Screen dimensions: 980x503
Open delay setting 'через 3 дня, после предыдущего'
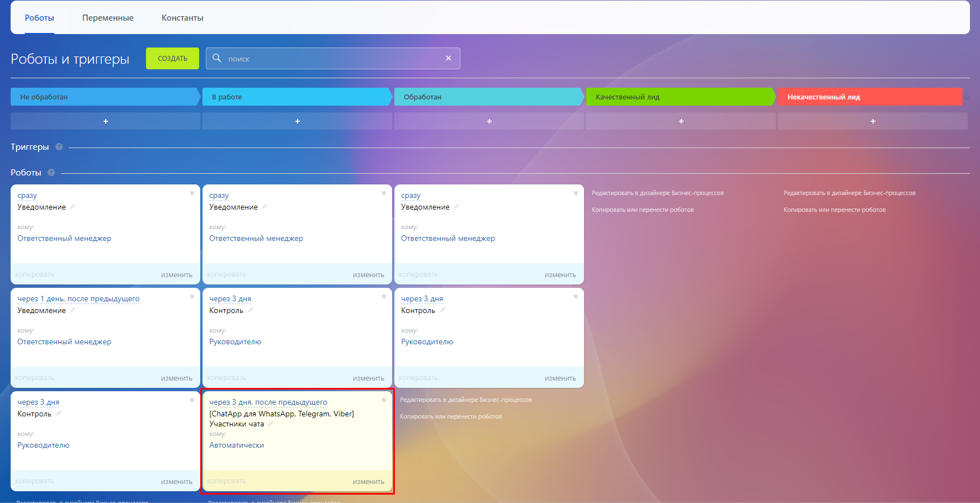pos(268,402)
